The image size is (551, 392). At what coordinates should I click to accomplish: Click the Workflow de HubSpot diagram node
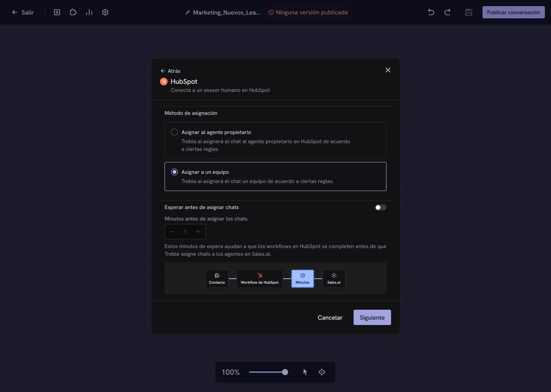tap(260, 279)
